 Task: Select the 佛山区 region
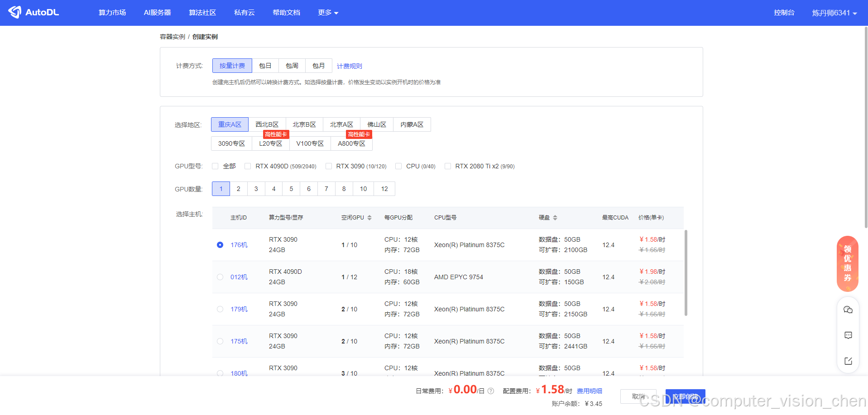[x=377, y=124]
